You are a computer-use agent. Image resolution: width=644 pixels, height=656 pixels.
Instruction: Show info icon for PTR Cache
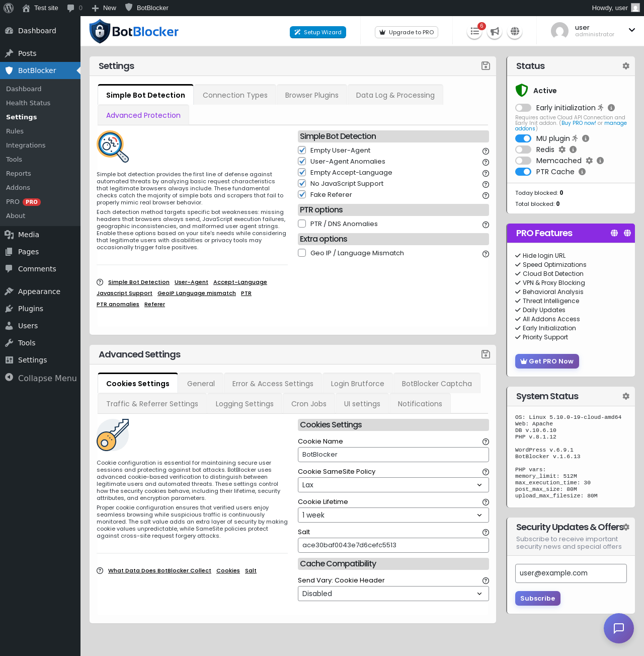(582, 172)
